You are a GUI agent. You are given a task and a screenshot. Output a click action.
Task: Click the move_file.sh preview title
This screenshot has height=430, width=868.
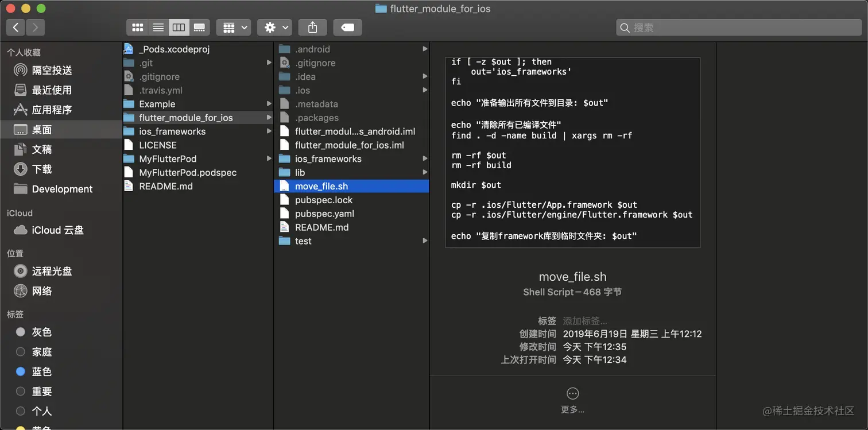click(573, 277)
